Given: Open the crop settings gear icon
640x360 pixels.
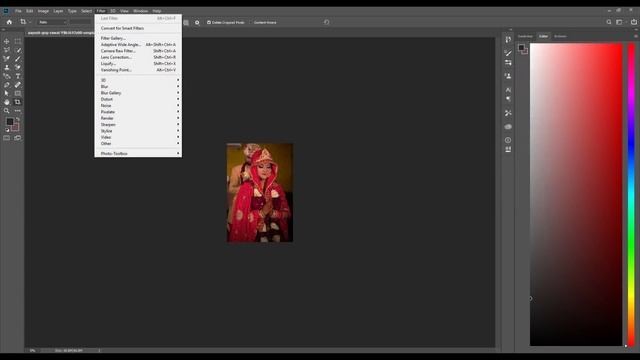Looking at the screenshot, I should 197,22.
